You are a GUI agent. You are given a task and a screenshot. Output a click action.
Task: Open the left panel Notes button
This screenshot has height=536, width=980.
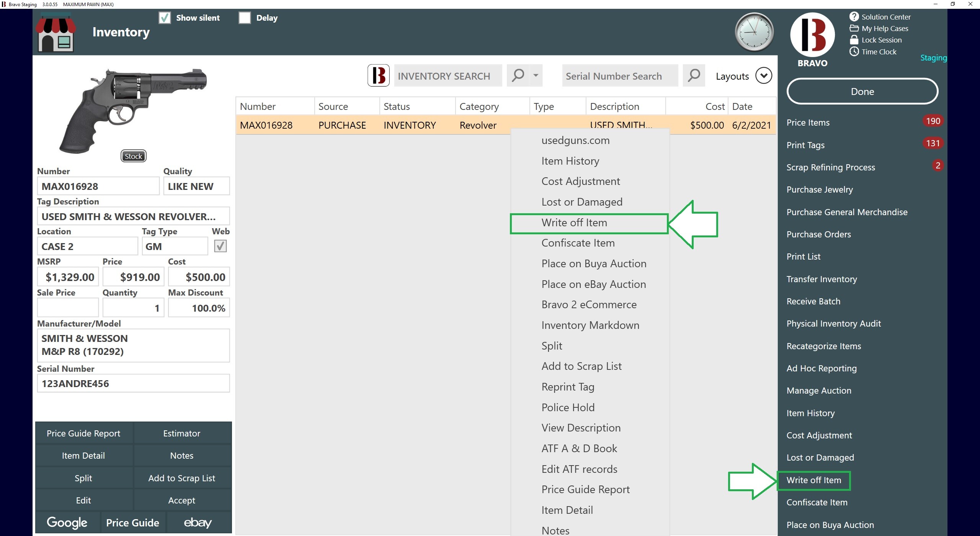coord(182,456)
